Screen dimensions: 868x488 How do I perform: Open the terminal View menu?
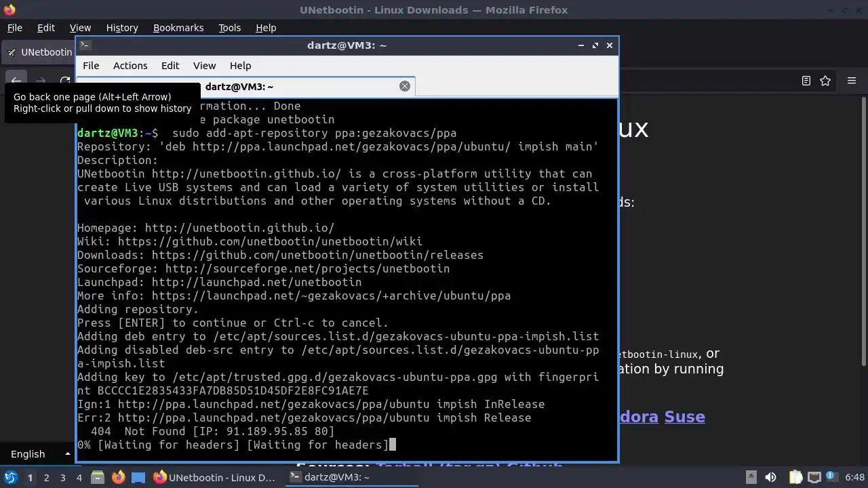pyautogui.click(x=204, y=66)
